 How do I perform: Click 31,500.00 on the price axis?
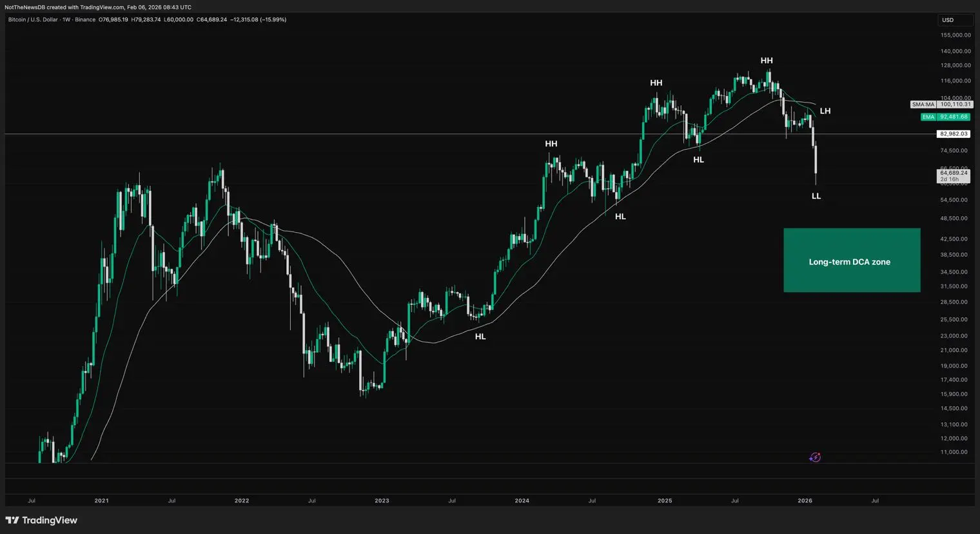pyautogui.click(x=954, y=286)
